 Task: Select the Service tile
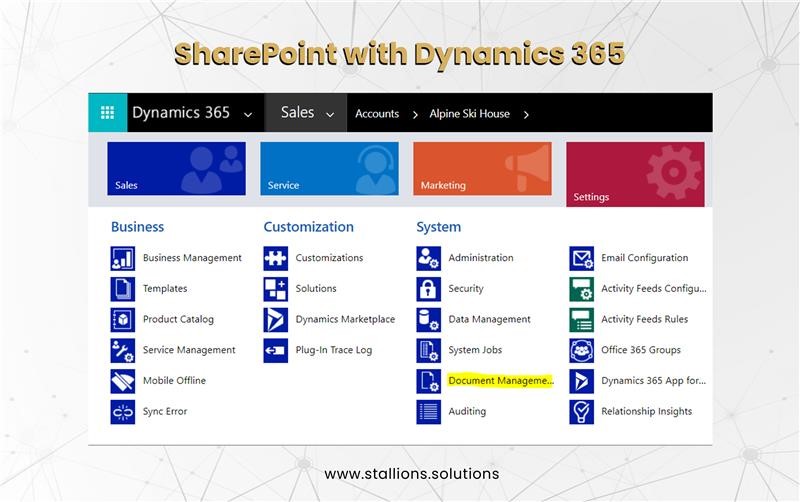pyautogui.click(x=330, y=169)
